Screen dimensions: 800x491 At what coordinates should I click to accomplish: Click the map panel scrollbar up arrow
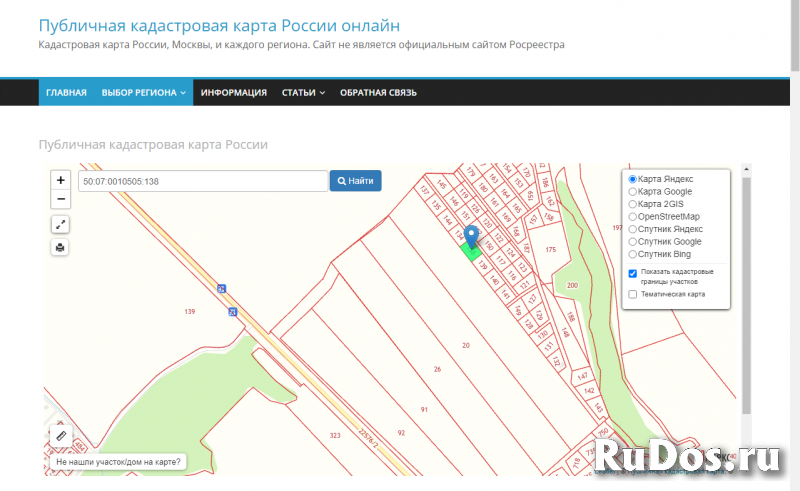(x=746, y=169)
